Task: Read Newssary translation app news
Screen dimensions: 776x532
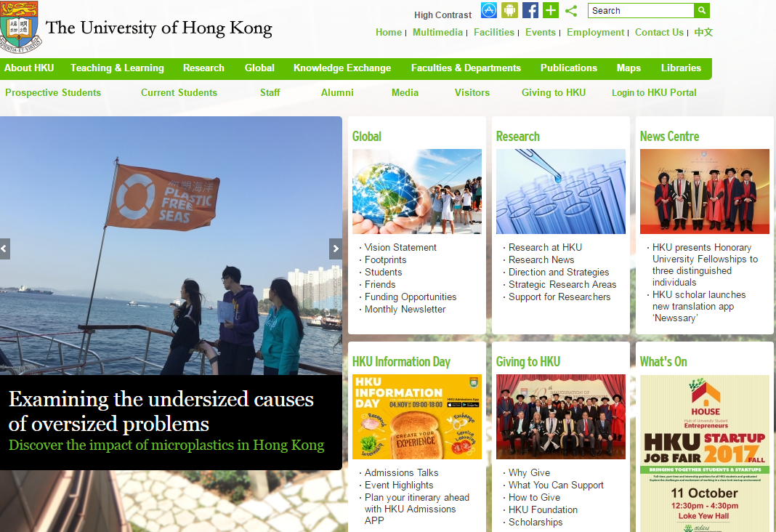Action: 699,306
